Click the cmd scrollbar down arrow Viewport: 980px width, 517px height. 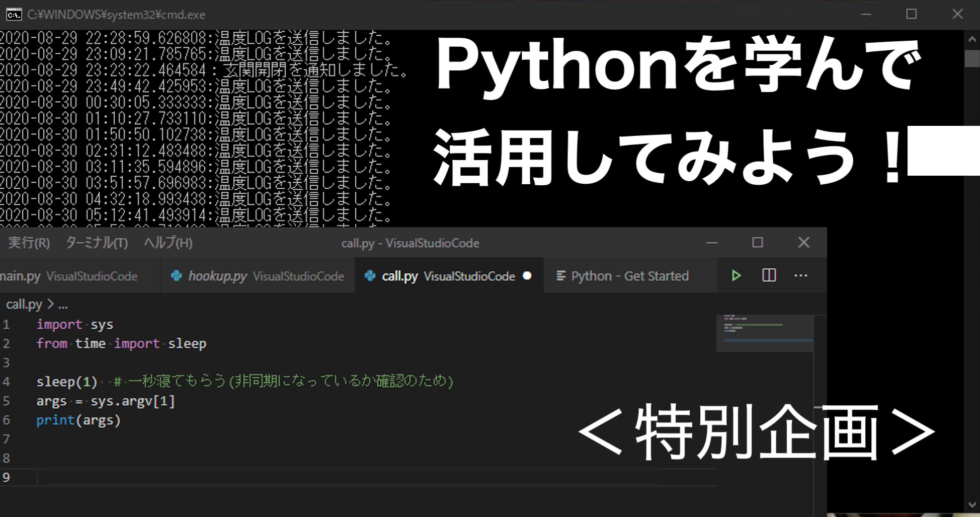[x=972, y=505]
